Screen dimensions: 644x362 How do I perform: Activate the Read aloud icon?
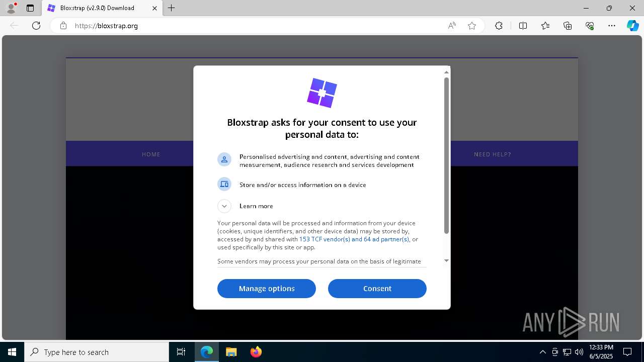point(452,26)
